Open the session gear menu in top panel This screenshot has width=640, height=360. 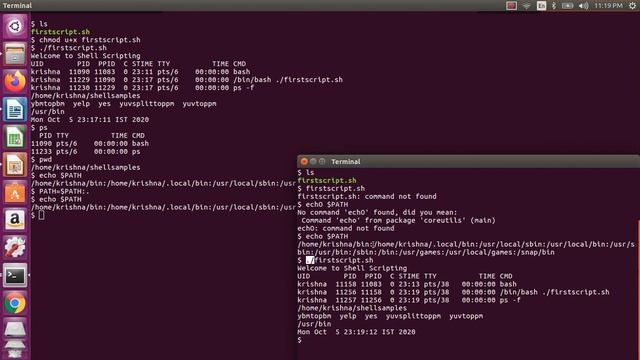click(632, 6)
